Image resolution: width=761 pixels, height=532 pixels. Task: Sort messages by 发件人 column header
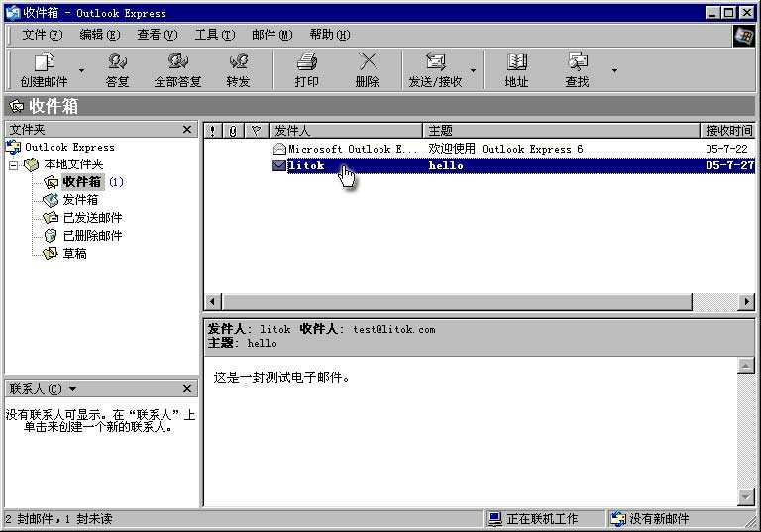click(344, 131)
